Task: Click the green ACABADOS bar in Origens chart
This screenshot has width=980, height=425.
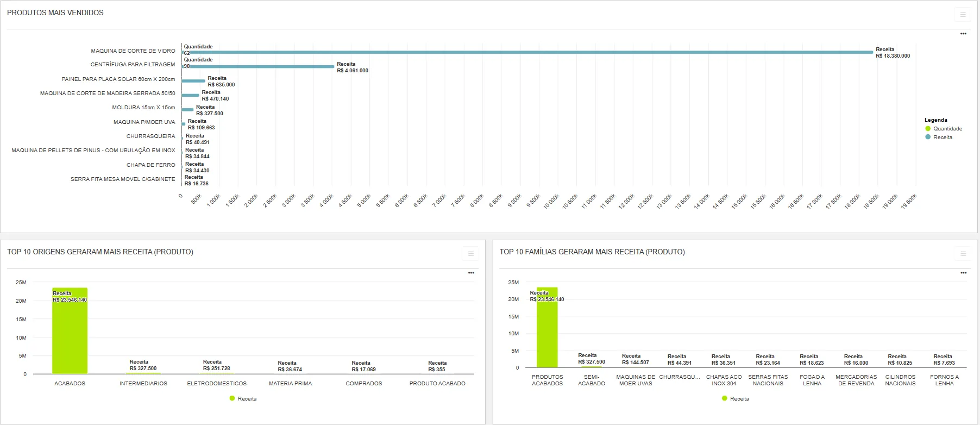Action: tap(70, 332)
